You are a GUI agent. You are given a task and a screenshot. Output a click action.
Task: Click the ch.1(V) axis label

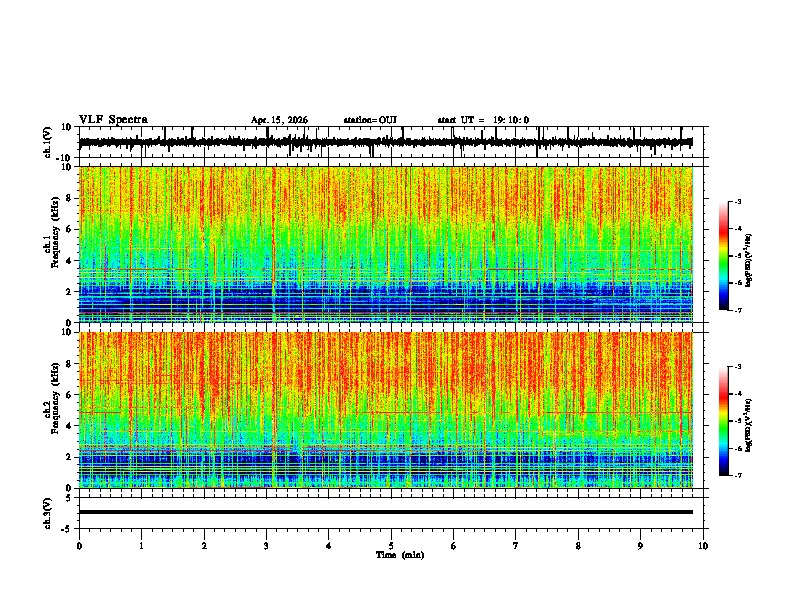click(47, 142)
